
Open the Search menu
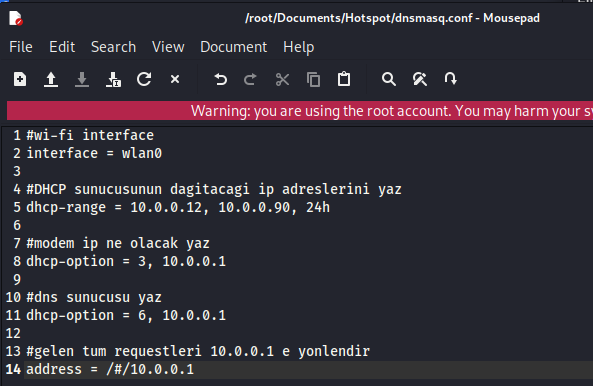click(113, 47)
